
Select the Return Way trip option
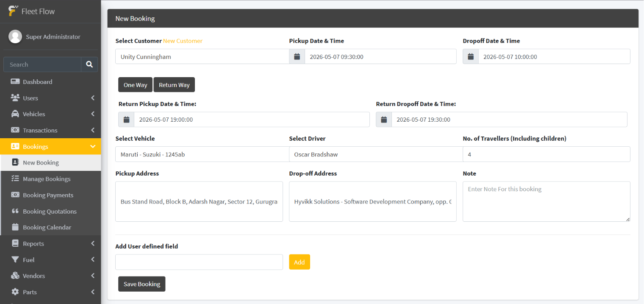174,85
